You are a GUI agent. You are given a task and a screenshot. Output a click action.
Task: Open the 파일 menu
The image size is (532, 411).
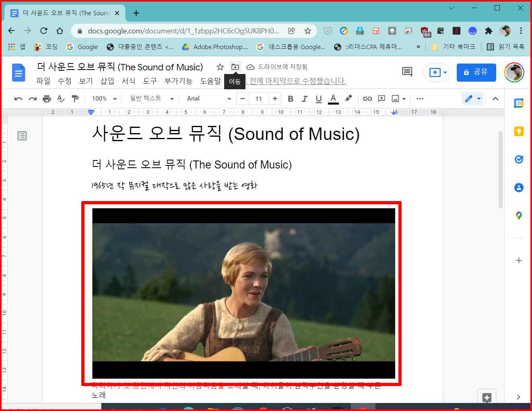tap(43, 81)
